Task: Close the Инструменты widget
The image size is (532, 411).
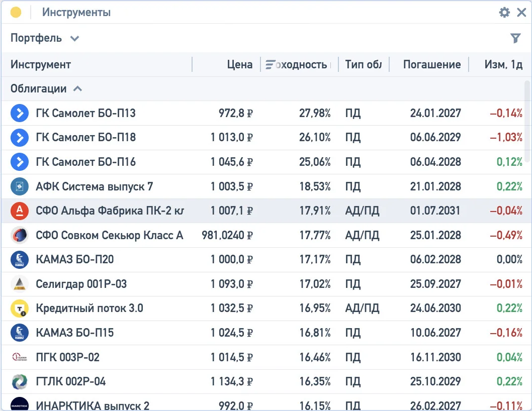Action: pyautogui.click(x=521, y=13)
